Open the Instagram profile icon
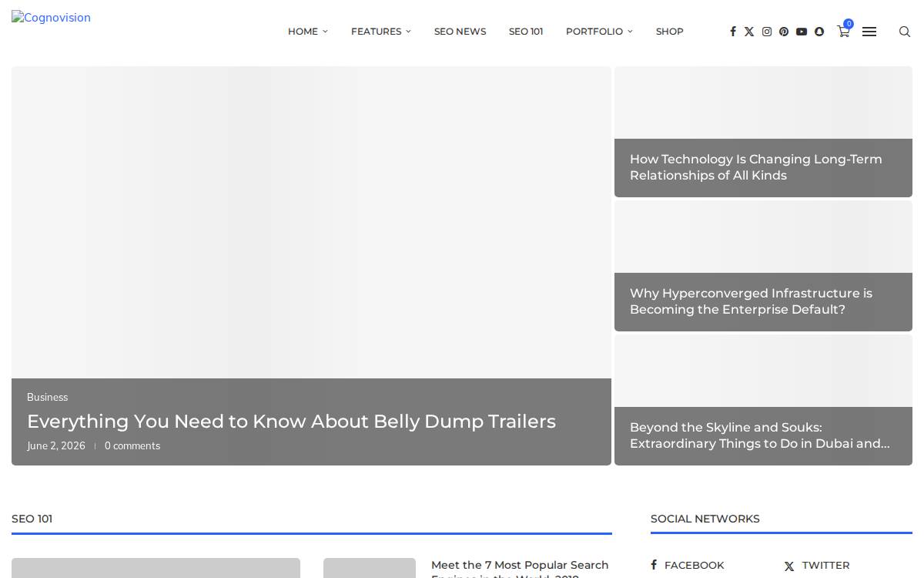Viewport: 924px width, 578px height. click(x=767, y=32)
